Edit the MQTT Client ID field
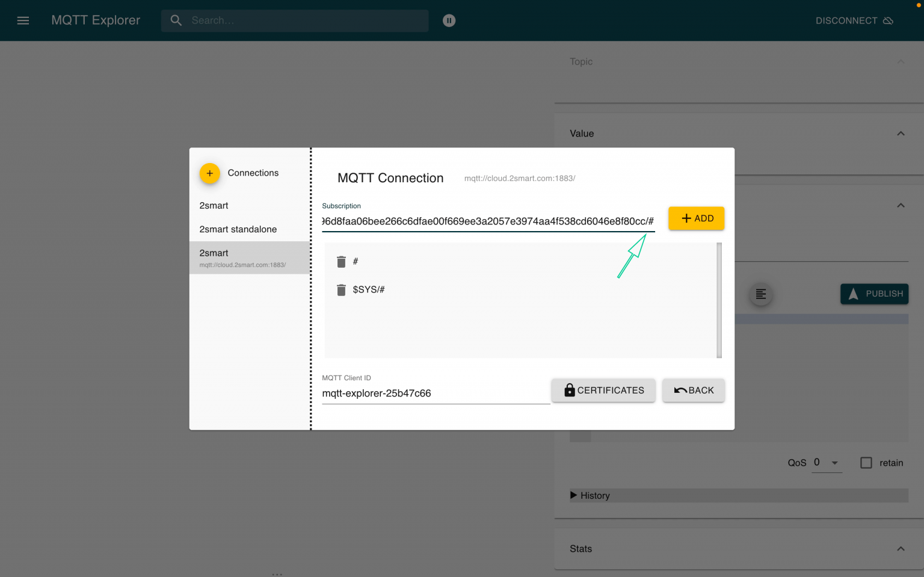Viewport: 924px width, 577px height. tap(436, 393)
